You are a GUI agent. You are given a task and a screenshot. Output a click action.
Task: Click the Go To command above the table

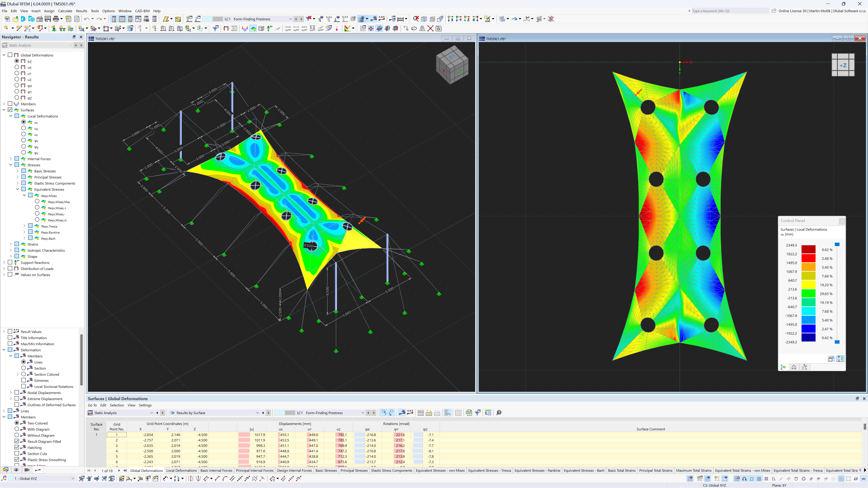click(92, 405)
